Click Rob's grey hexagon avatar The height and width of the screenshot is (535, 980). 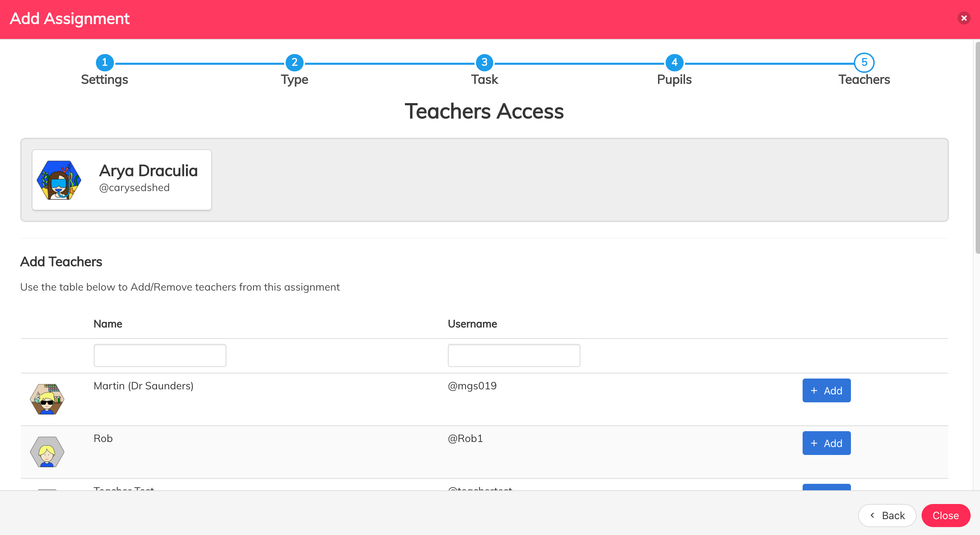(47, 452)
